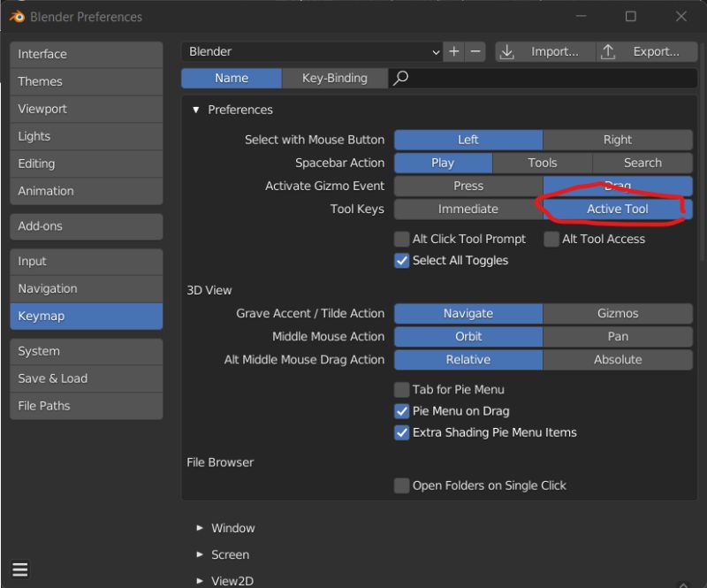This screenshot has height=588, width=707.
Task: Open the hamburger menu at bottom left
Action: 19,569
